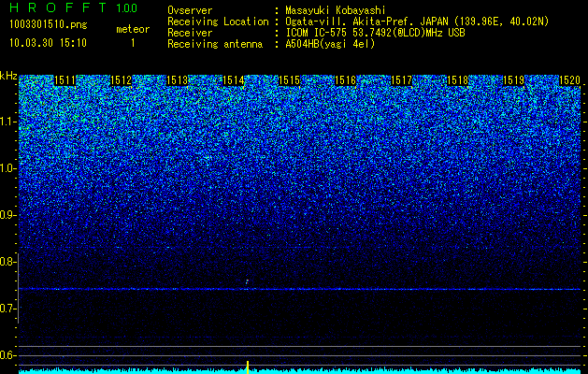Click the 1.0 kHz axis label
This screenshot has width=588, height=374.
(x=7, y=169)
